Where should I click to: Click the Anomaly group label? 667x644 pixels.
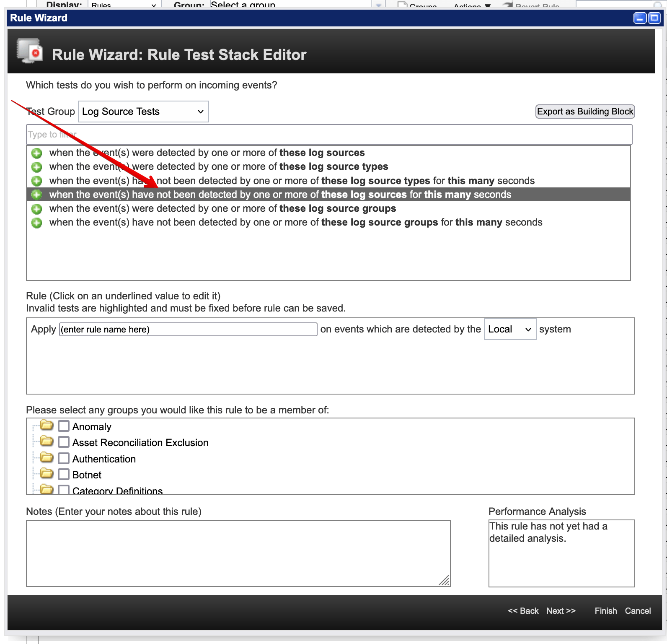tap(92, 427)
